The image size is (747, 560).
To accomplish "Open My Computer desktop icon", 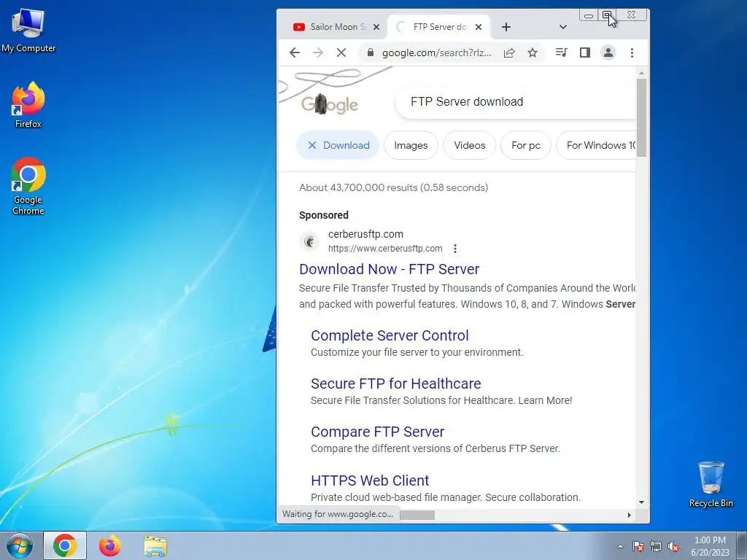I will coord(28,31).
